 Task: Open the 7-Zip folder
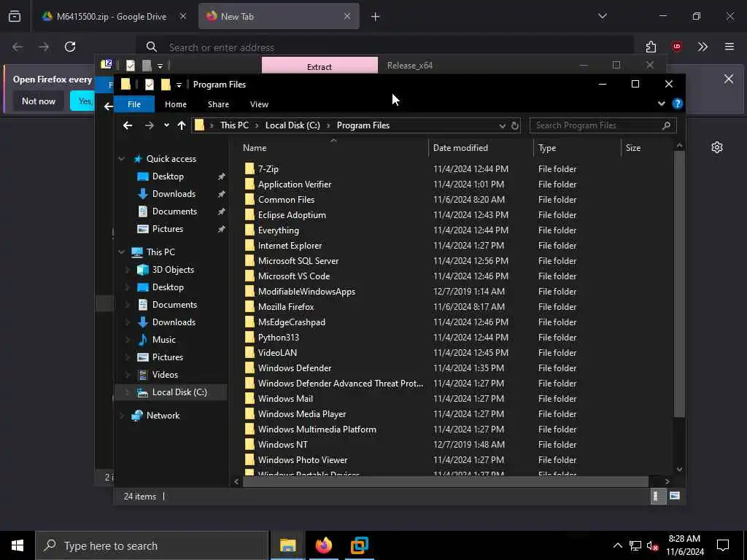268,169
